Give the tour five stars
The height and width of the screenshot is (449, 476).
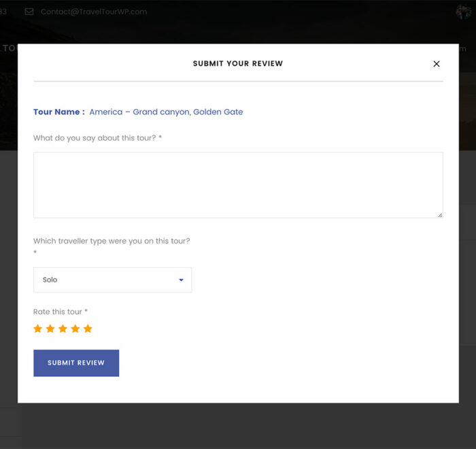(x=88, y=329)
